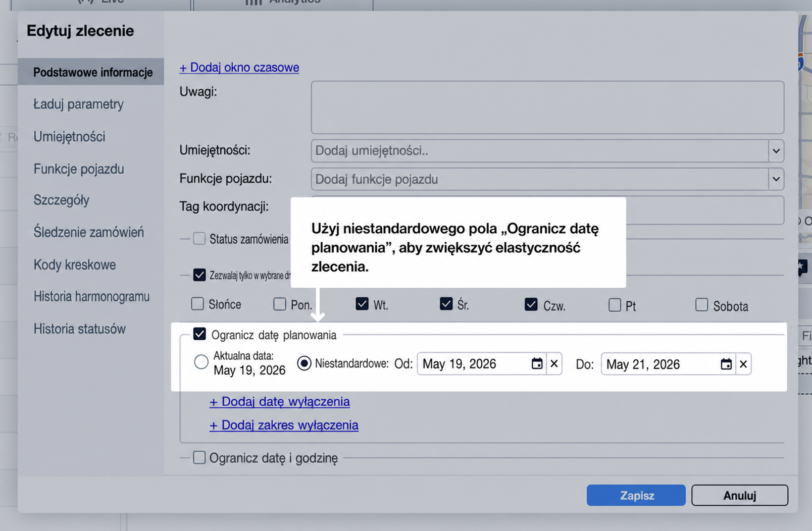The image size is (812, 531).
Task: Uncheck the Czw. day checkbox
Action: (x=531, y=304)
